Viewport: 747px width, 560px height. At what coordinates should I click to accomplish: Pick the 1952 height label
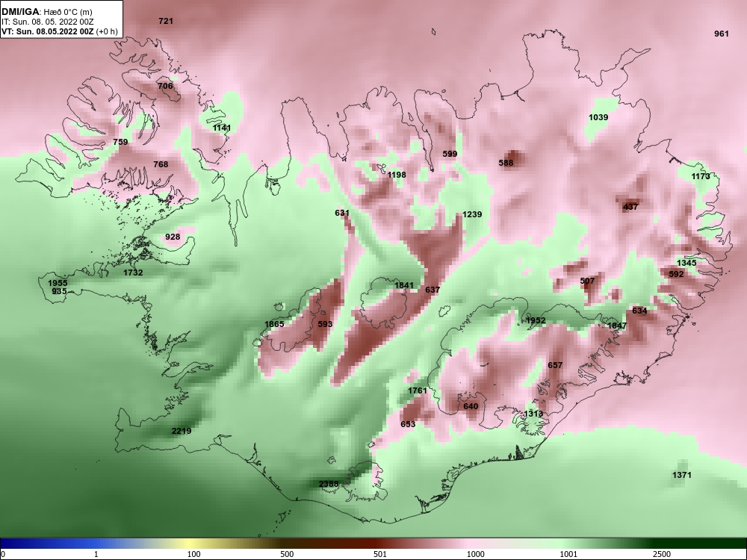pyautogui.click(x=536, y=320)
